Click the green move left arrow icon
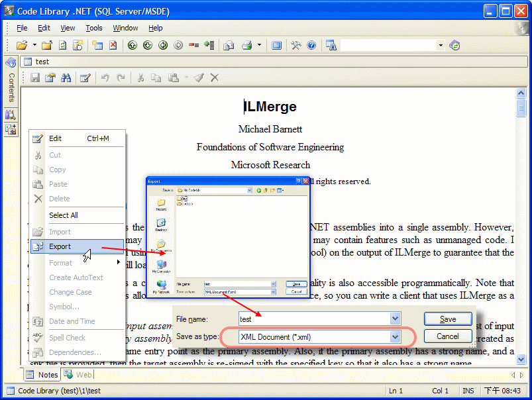 (163, 45)
